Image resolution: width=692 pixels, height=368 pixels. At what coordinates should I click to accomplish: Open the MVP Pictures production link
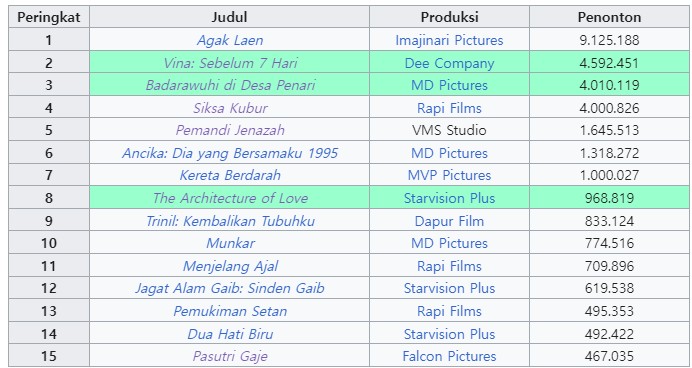point(449,175)
